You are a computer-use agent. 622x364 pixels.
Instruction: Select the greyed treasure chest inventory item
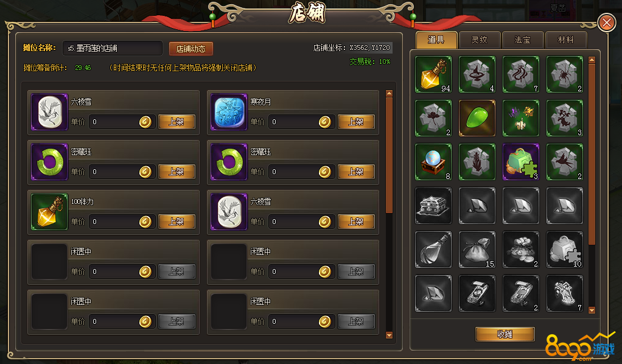click(433, 206)
